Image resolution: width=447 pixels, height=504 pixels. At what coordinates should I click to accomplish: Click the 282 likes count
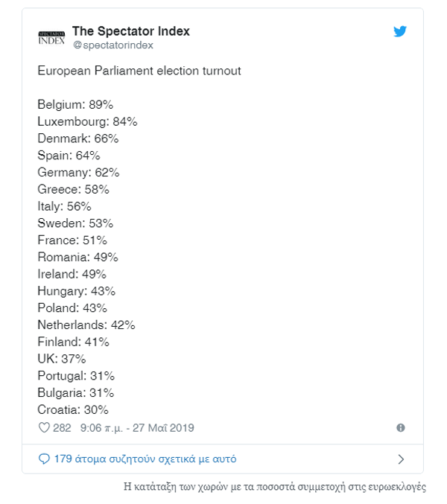pyautogui.click(x=62, y=428)
